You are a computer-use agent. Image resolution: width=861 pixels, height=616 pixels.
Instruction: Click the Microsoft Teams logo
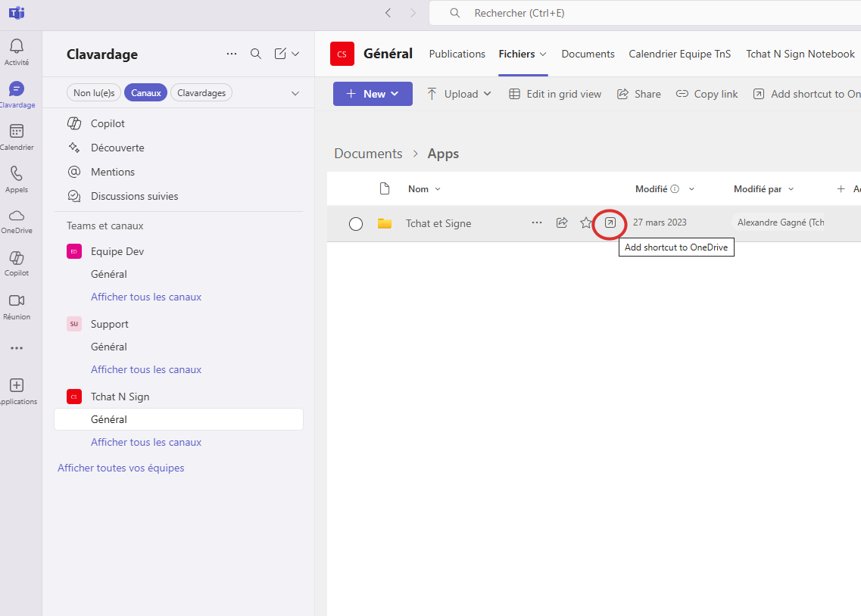(17, 13)
